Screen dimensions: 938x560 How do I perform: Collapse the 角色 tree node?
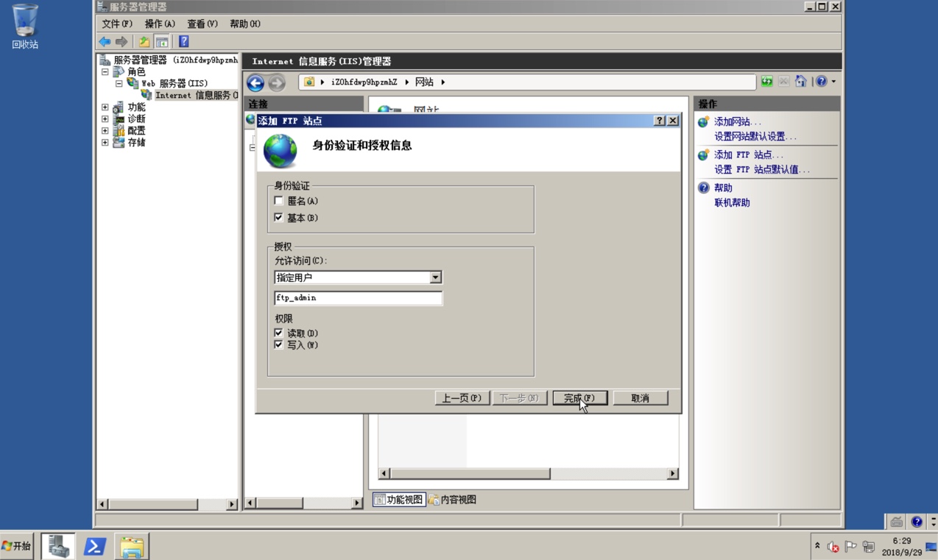[105, 72]
